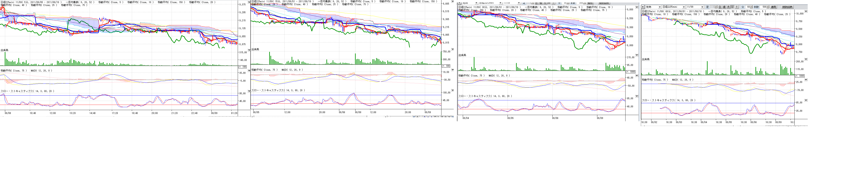Click the ×100 volume scale on the 15-minute chart
868x194 pixels.
point(446,66)
